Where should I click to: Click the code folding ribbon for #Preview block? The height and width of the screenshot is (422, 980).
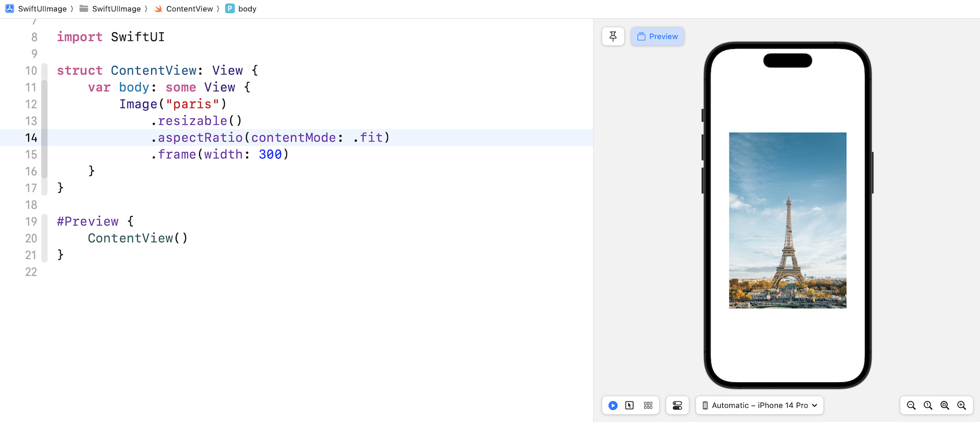(44, 238)
